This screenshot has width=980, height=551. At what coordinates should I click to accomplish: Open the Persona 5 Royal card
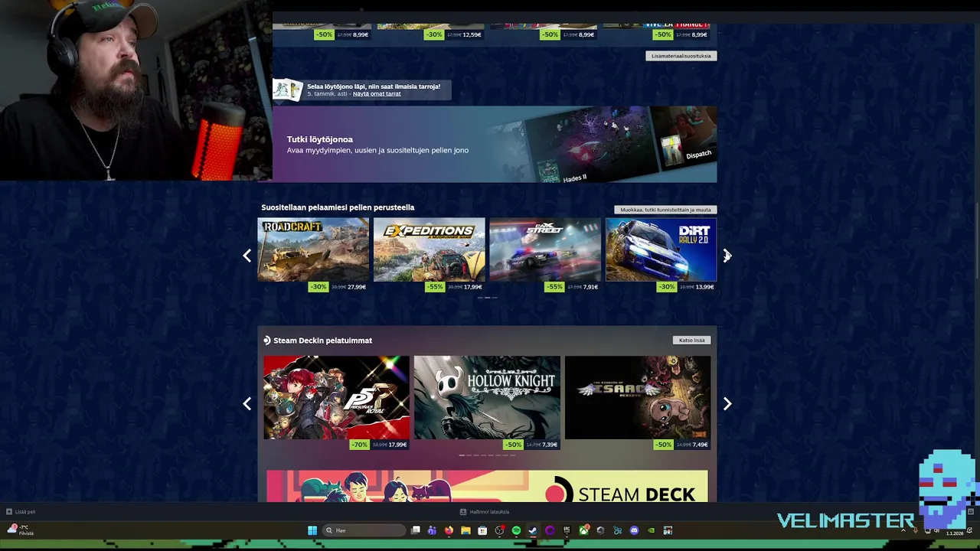click(337, 397)
